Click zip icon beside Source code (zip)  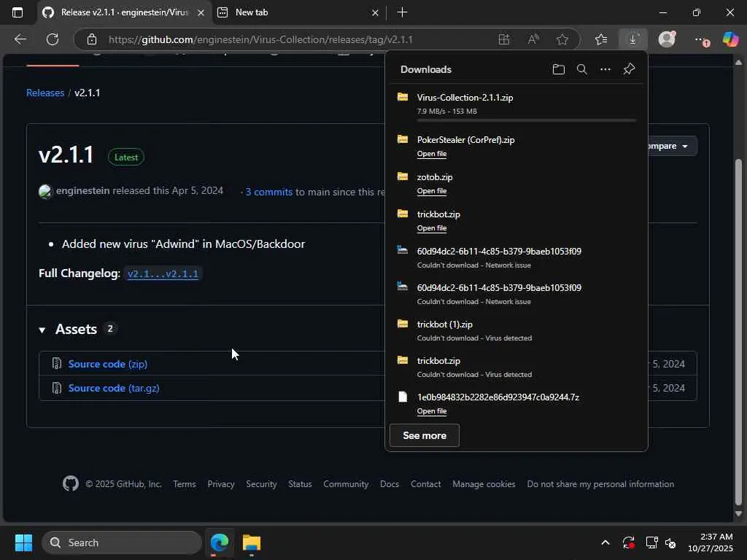57,363
